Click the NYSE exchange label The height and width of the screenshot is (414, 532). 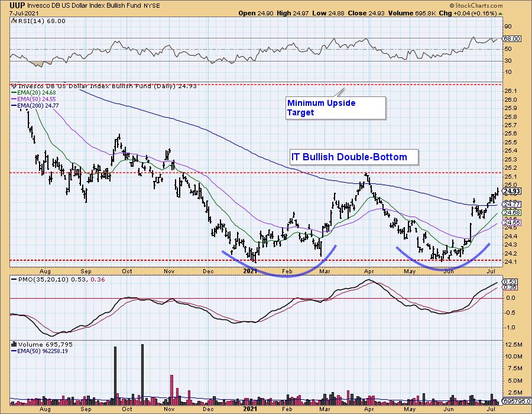point(152,6)
